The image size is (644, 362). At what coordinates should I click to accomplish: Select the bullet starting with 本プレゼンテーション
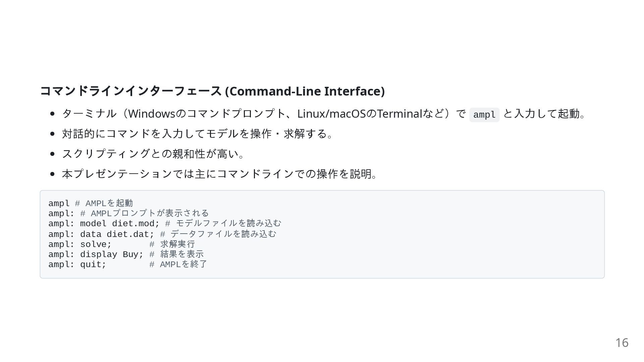220,174
